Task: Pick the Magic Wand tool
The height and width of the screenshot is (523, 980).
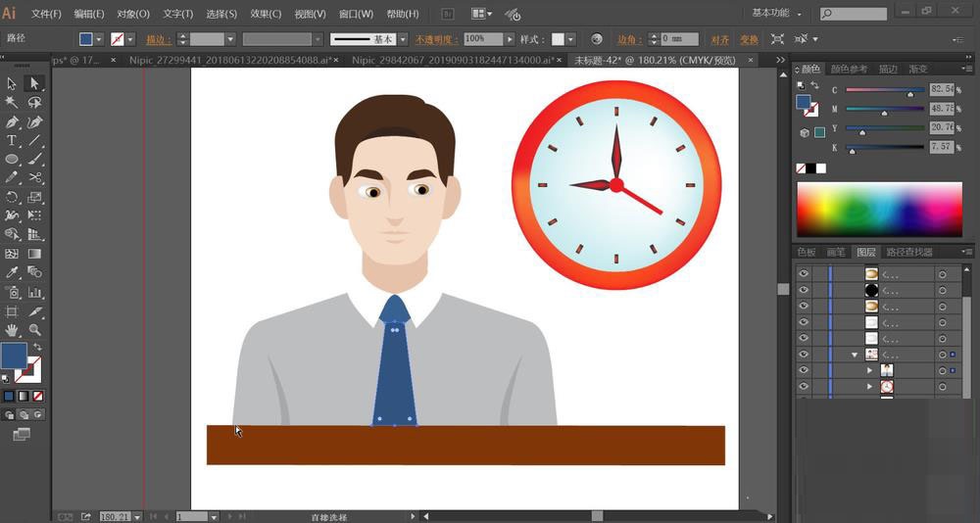Action: click(12, 103)
